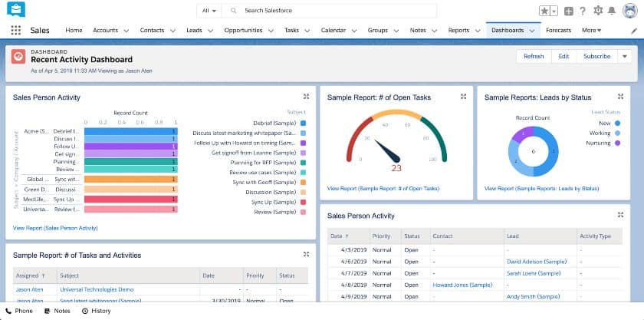This screenshot has height=320, width=644.
Task: Expand the # of Tasks and Activities panel
Action: [306, 254]
